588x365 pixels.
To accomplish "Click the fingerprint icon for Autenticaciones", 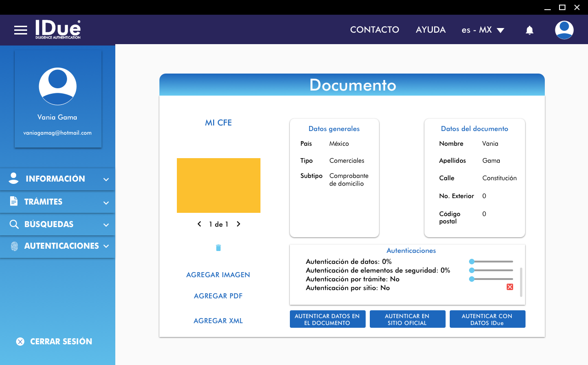I will point(14,246).
